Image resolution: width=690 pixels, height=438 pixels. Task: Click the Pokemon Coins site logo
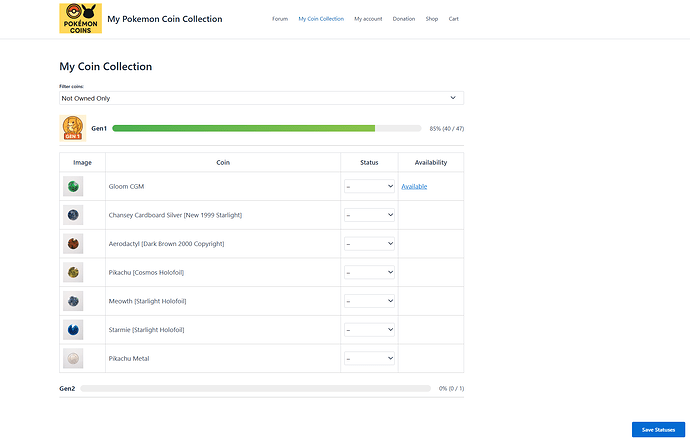[x=81, y=18]
